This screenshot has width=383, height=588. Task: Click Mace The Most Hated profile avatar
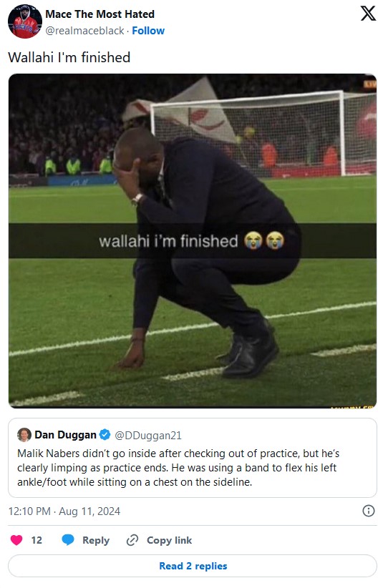(25, 21)
